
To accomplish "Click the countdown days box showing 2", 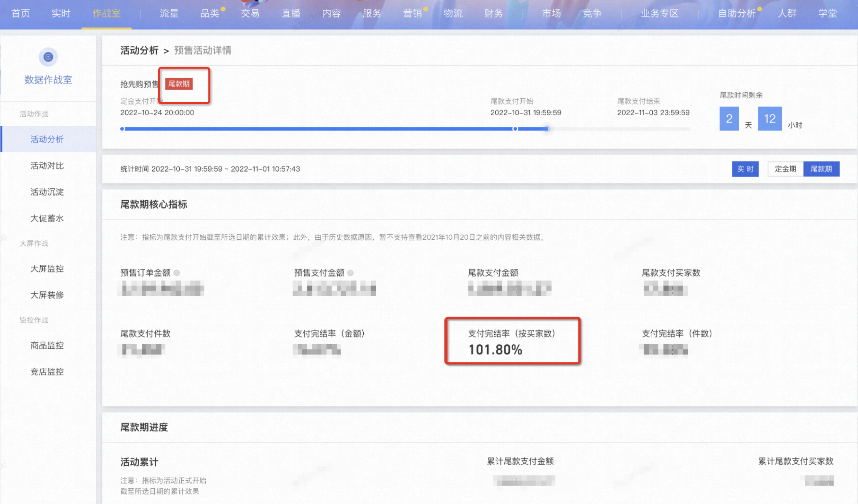I will pyautogui.click(x=729, y=119).
